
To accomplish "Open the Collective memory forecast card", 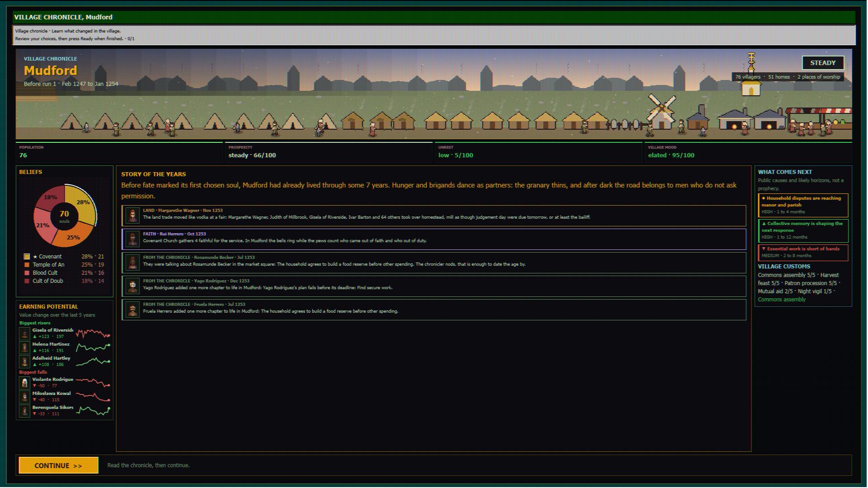I will click(x=803, y=230).
